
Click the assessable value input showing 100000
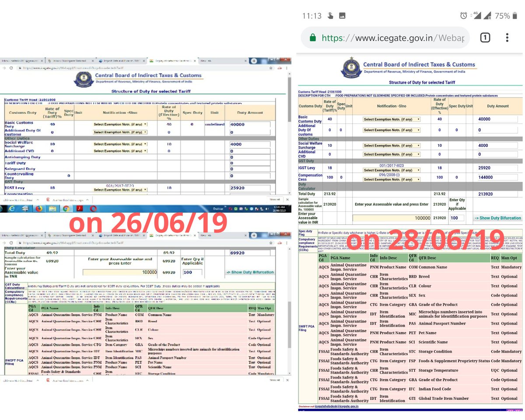coord(392,217)
